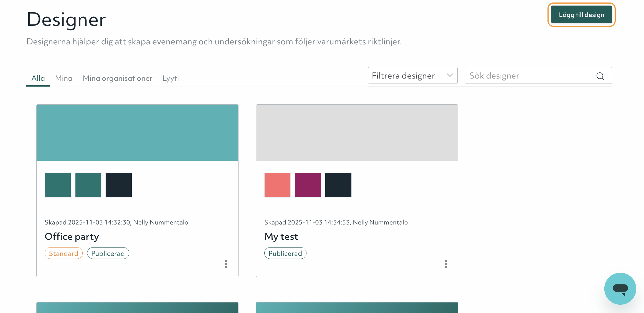Expand the designer filter options
This screenshot has height=313, width=644.
[412, 75]
